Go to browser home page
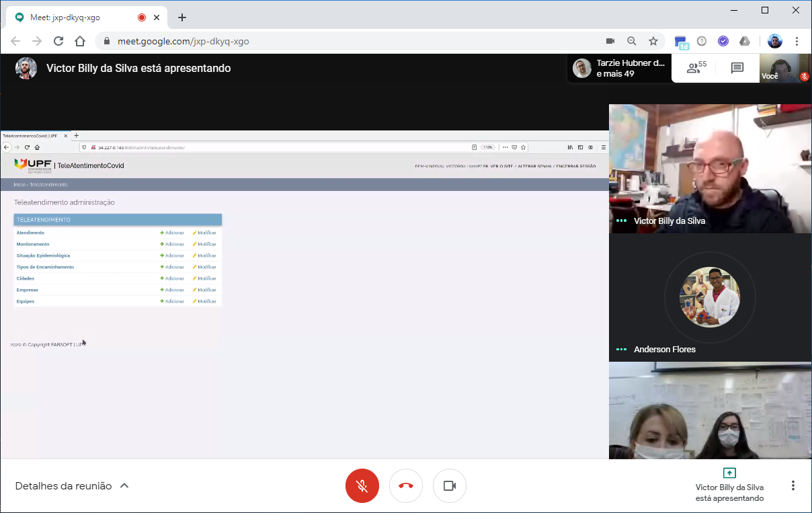The width and height of the screenshot is (812, 513). click(x=80, y=41)
